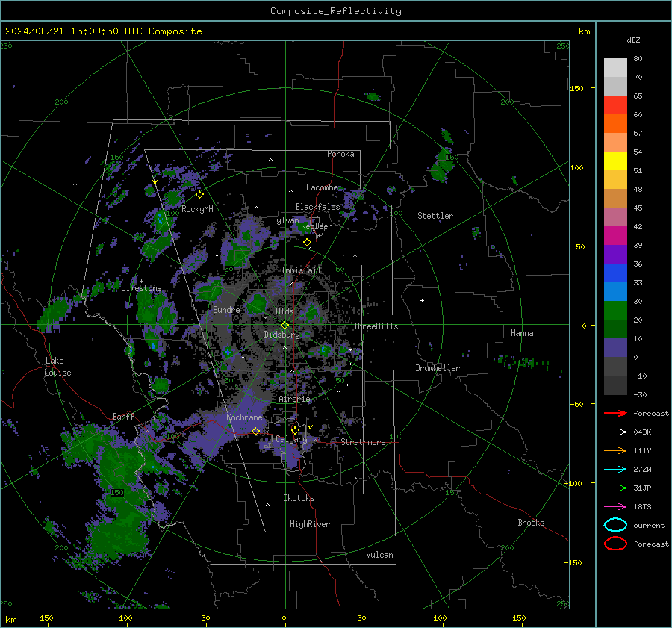The height and width of the screenshot is (628, 672).
Task: Click the Okotoks city label
Action: (299, 498)
